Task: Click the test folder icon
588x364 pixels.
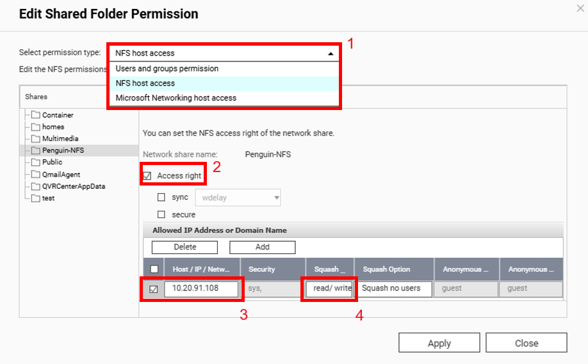Action: pos(36,198)
